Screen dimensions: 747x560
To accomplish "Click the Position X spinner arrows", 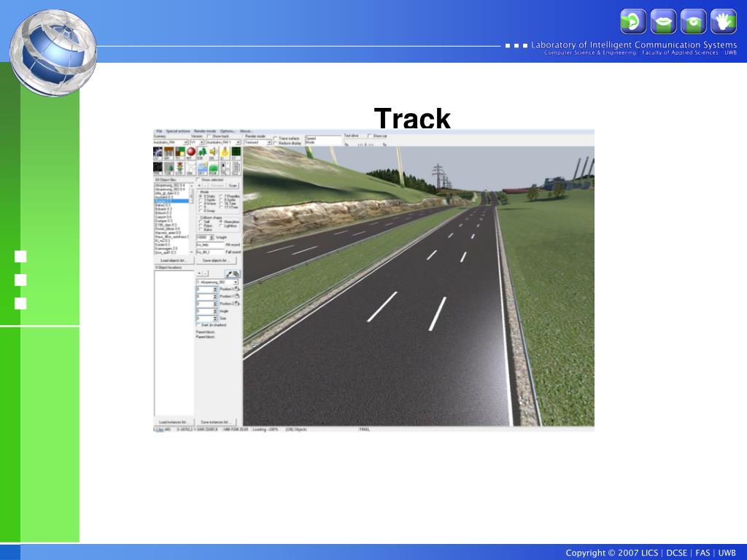I will point(215,289).
